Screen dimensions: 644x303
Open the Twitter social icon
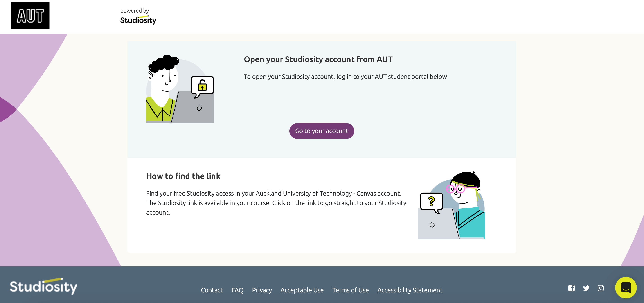tap(586, 288)
